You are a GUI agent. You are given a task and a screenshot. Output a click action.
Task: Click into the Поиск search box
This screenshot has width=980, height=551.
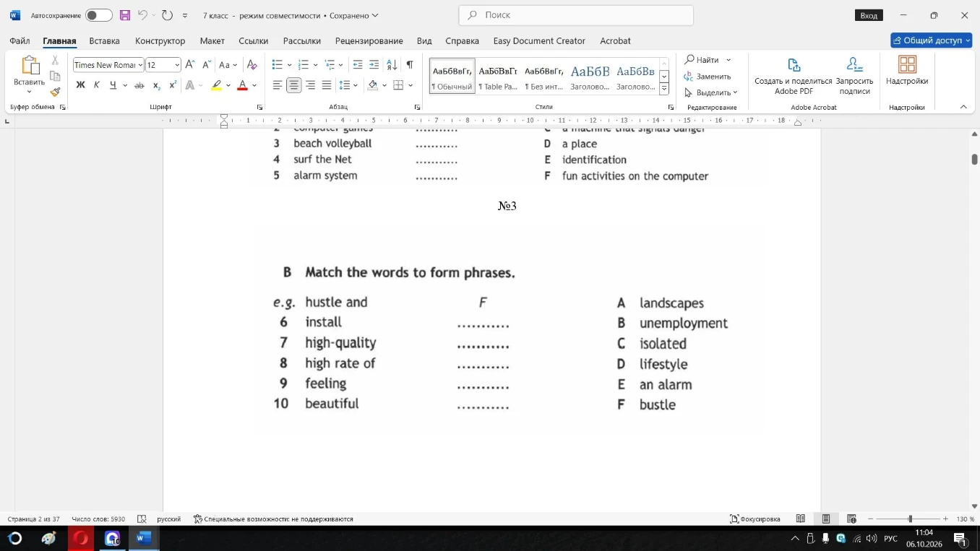576,15
